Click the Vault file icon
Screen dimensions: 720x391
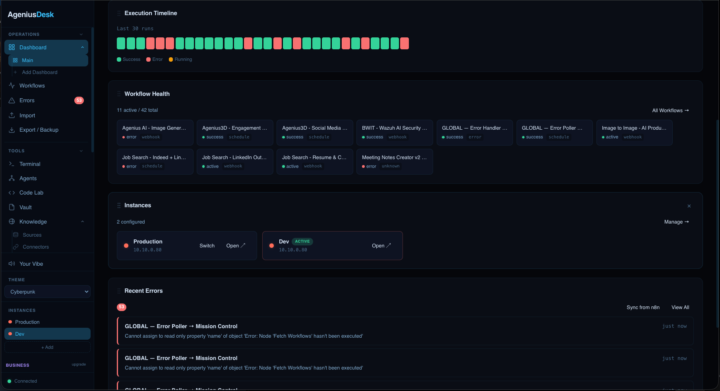tap(12, 207)
